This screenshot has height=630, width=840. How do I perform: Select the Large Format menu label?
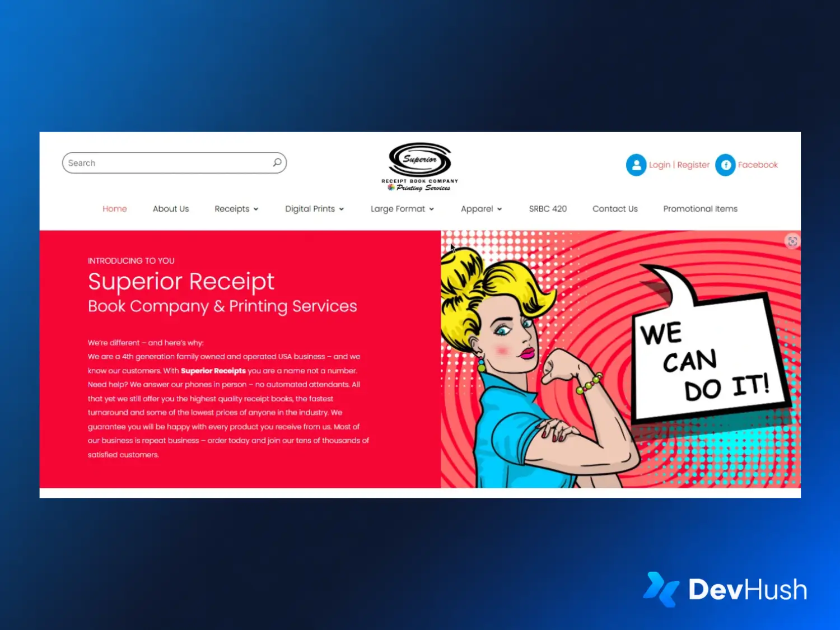click(x=398, y=209)
